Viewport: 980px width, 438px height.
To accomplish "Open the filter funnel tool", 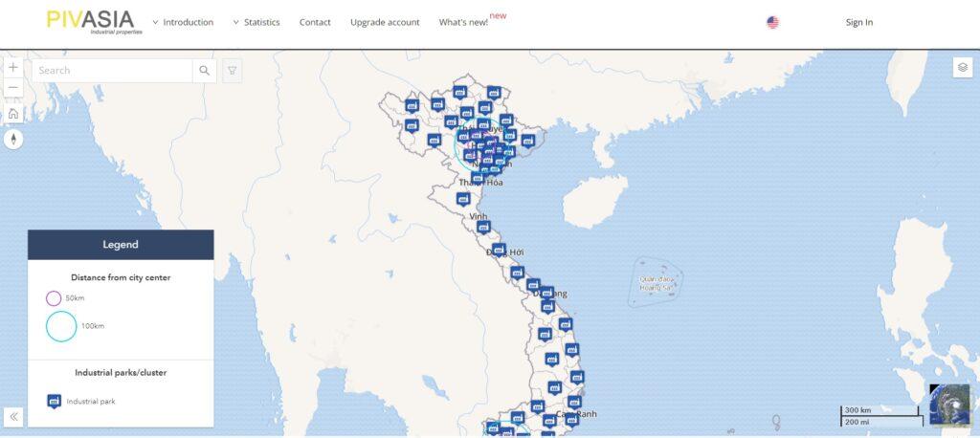I will pyautogui.click(x=232, y=71).
